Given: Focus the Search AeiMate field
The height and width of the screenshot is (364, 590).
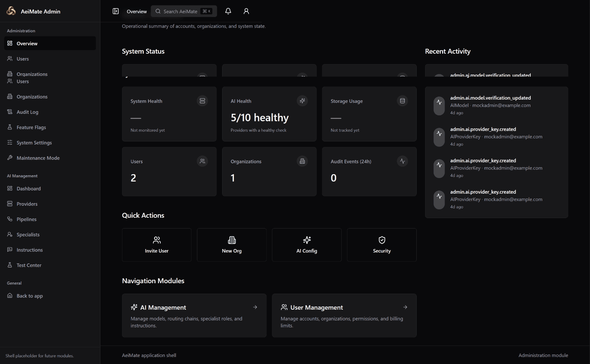Looking at the screenshot, I should pos(184,11).
